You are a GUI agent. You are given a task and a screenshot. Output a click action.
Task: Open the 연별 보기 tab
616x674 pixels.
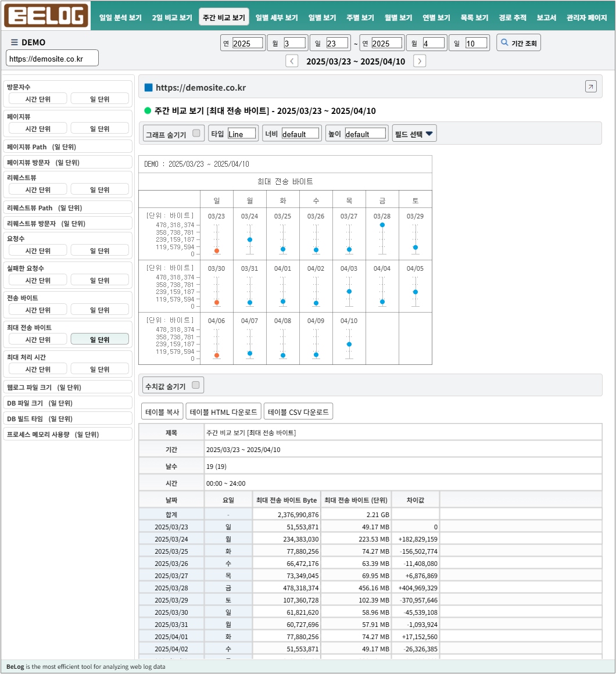pyautogui.click(x=436, y=17)
